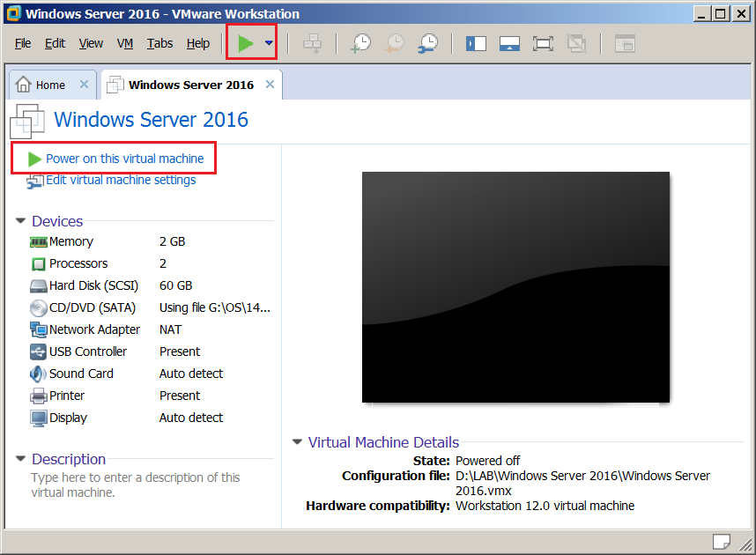Click the Revert to snapshot toolbar icon

pyautogui.click(x=395, y=43)
